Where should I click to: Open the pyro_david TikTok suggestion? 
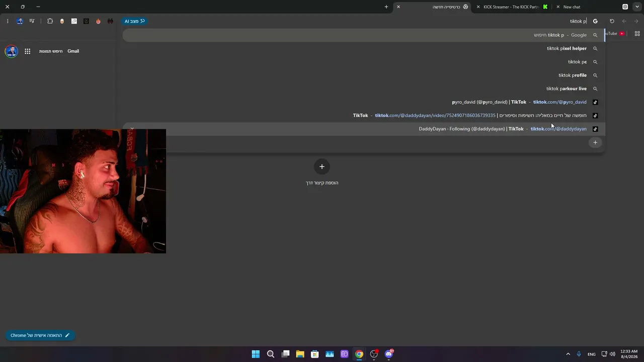363,102
